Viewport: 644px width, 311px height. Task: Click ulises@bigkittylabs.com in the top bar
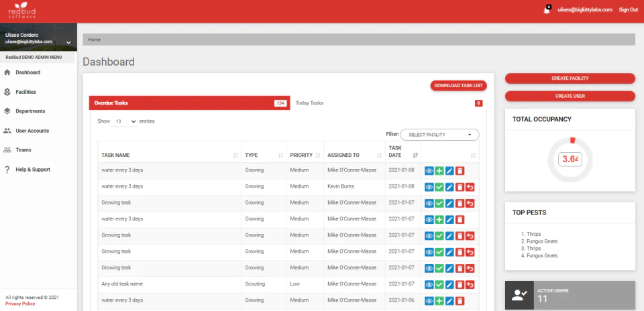(585, 10)
